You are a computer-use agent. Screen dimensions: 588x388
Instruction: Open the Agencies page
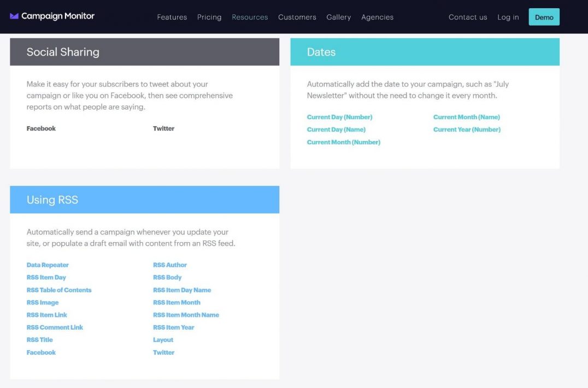point(377,17)
